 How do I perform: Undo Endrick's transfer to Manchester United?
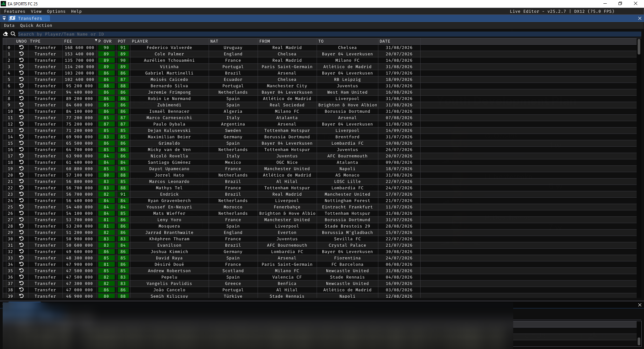click(x=21, y=194)
